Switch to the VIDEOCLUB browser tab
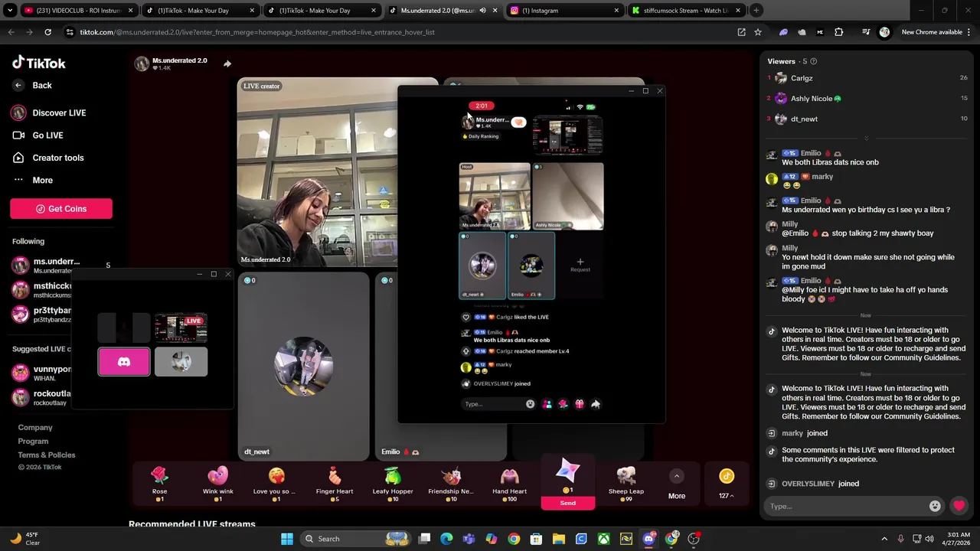 [x=78, y=11]
